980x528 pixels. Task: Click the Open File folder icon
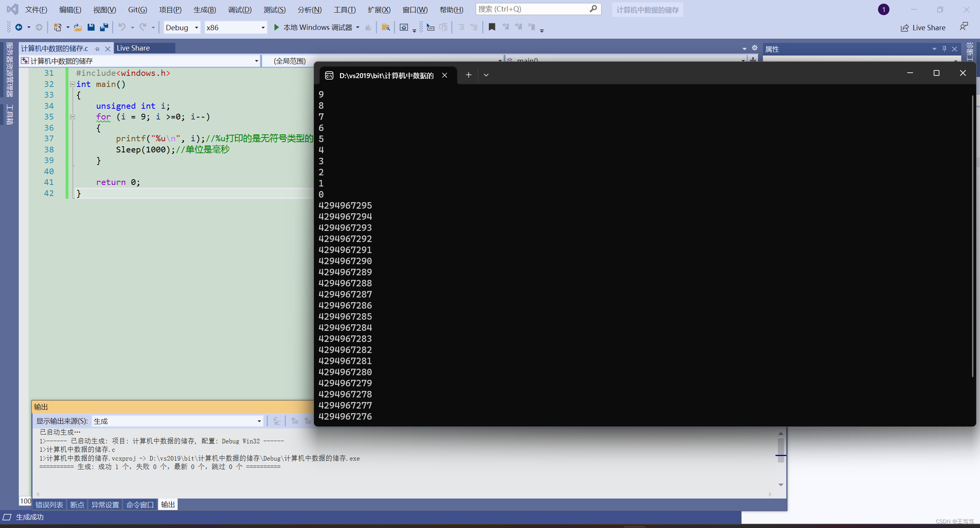78,27
